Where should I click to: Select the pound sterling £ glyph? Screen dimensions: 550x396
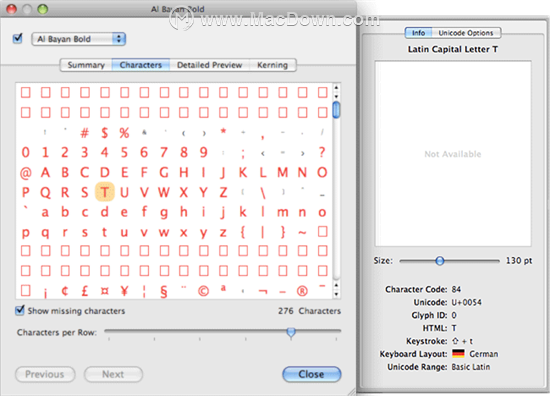click(x=85, y=291)
